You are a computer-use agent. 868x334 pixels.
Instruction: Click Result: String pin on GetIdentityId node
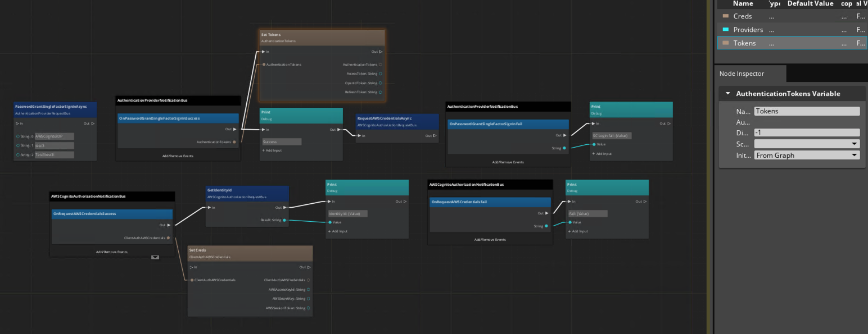pos(284,220)
